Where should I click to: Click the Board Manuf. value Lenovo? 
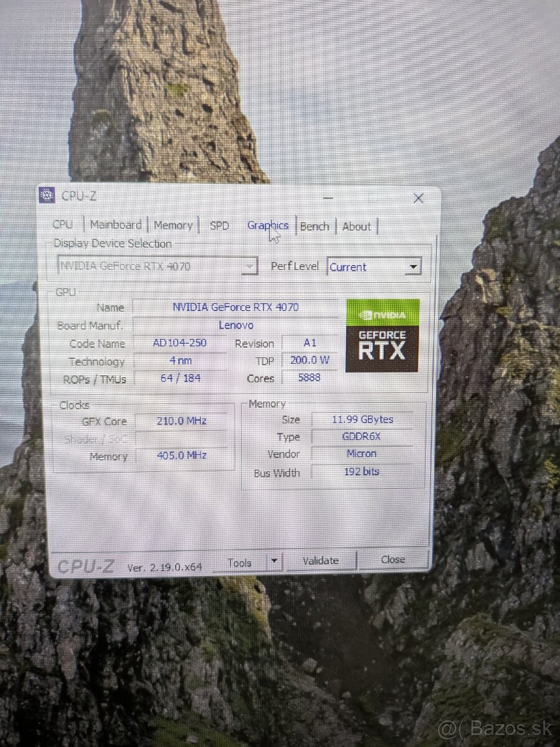click(235, 325)
